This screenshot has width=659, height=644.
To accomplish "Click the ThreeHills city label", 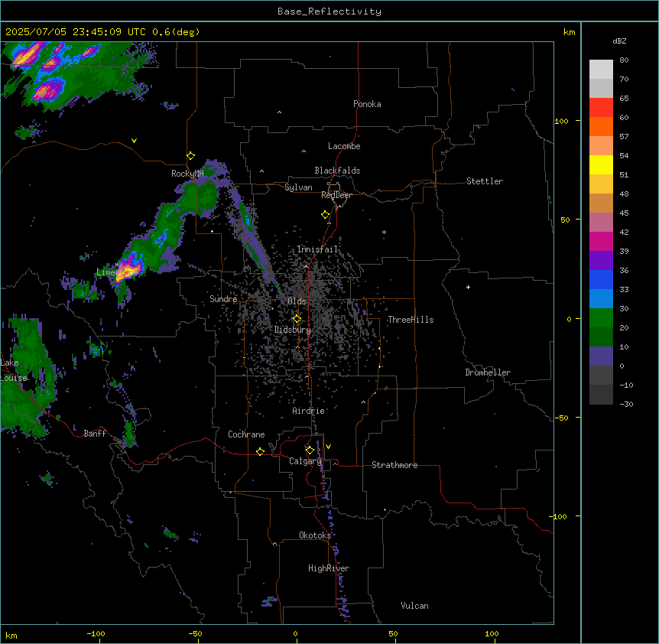I will 411,320.
